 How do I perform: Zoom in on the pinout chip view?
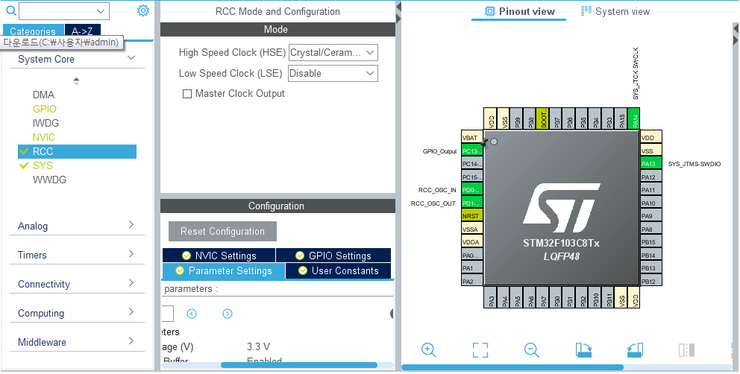429,350
